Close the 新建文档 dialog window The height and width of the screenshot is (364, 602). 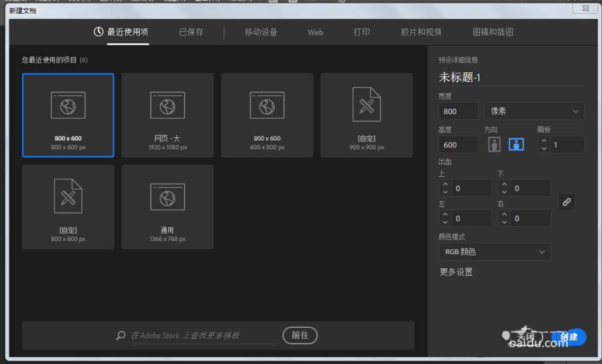tap(585, 8)
